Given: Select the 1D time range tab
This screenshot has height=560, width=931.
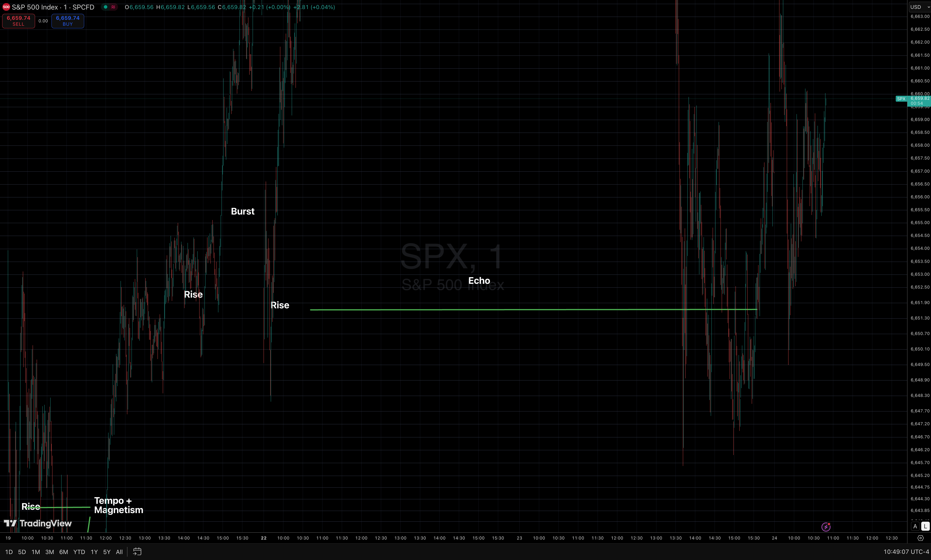Looking at the screenshot, I should pos(9,552).
